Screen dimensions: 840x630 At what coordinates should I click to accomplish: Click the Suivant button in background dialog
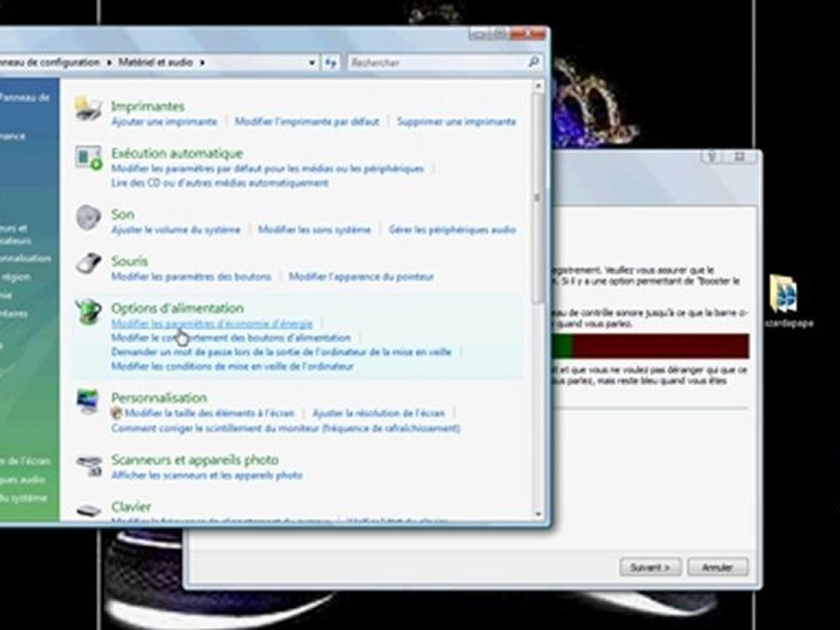(x=650, y=567)
